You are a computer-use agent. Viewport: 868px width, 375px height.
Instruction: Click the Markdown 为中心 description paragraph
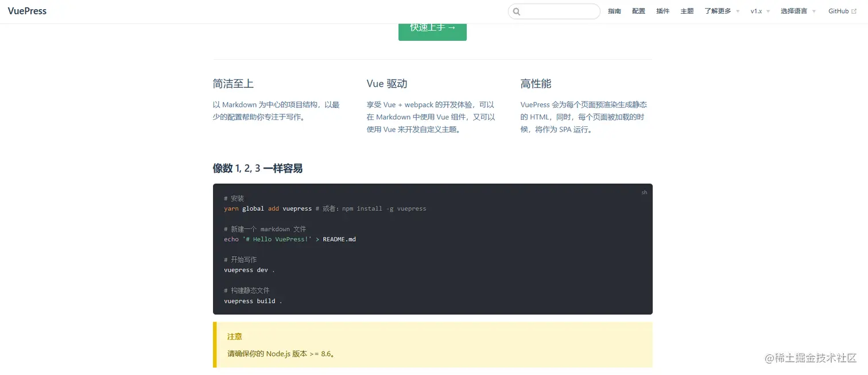276,111
